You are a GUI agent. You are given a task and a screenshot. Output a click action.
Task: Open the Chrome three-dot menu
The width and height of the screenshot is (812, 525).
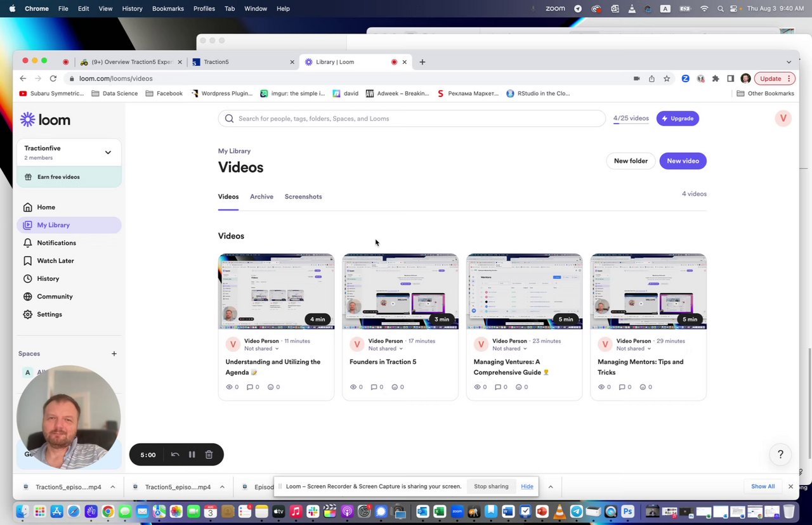(789, 79)
